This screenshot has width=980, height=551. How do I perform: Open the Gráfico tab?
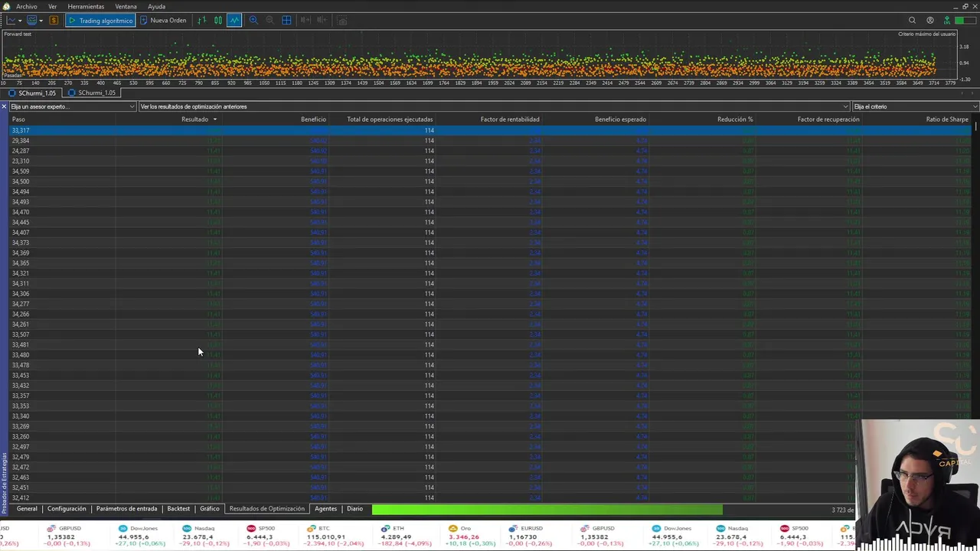pos(209,509)
